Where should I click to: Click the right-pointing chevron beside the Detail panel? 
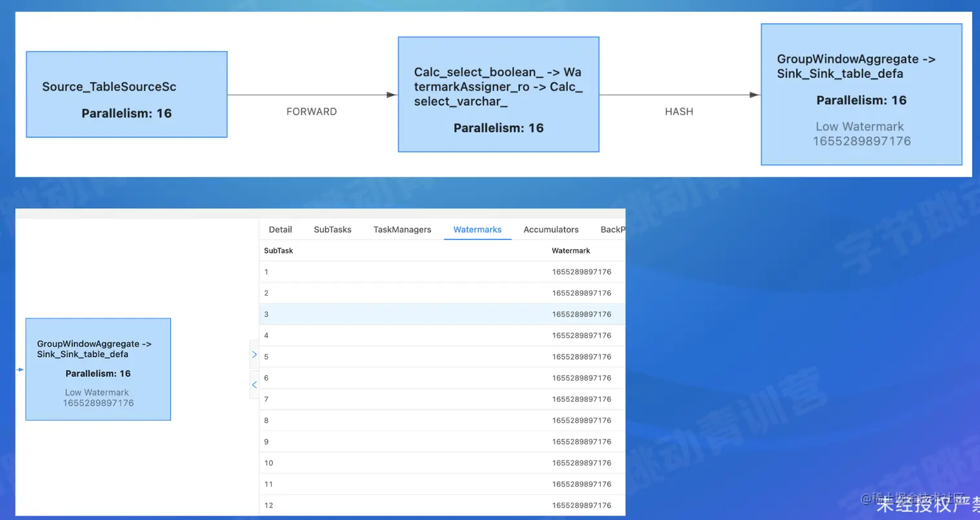pos(254,355)
